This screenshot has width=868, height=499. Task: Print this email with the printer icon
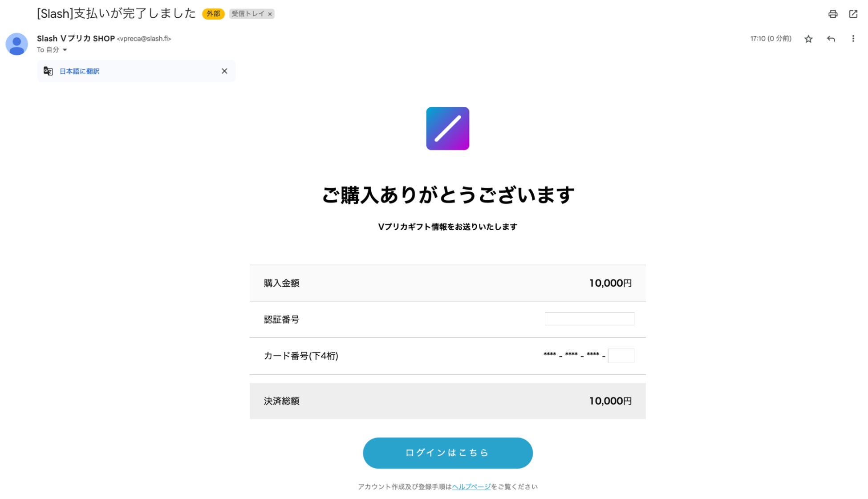pyautogui.click(x=832, y=14)
